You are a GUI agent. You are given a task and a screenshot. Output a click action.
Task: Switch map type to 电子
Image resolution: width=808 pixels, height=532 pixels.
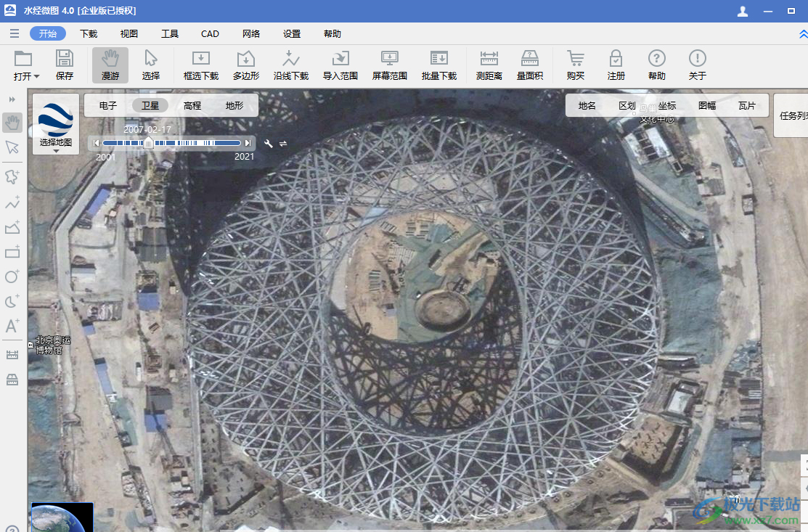[x=108, y=105]
